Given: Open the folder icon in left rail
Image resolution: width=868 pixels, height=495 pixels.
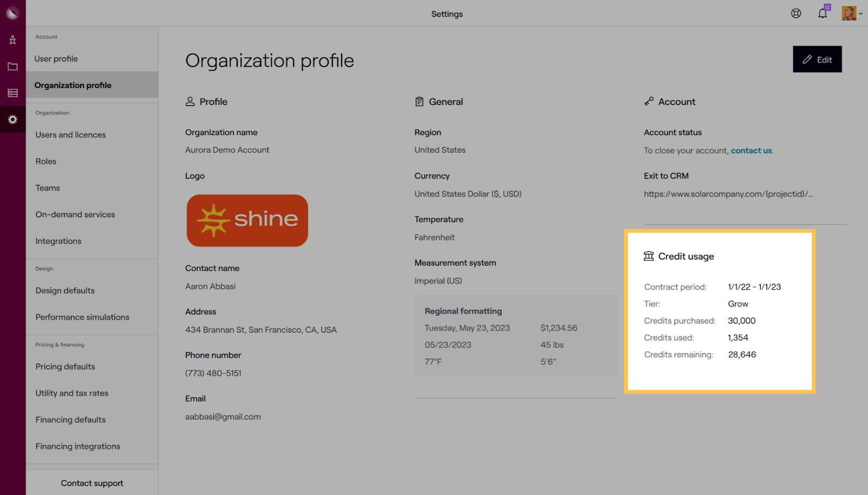Looking at the screenshot, I should [12, 67].
